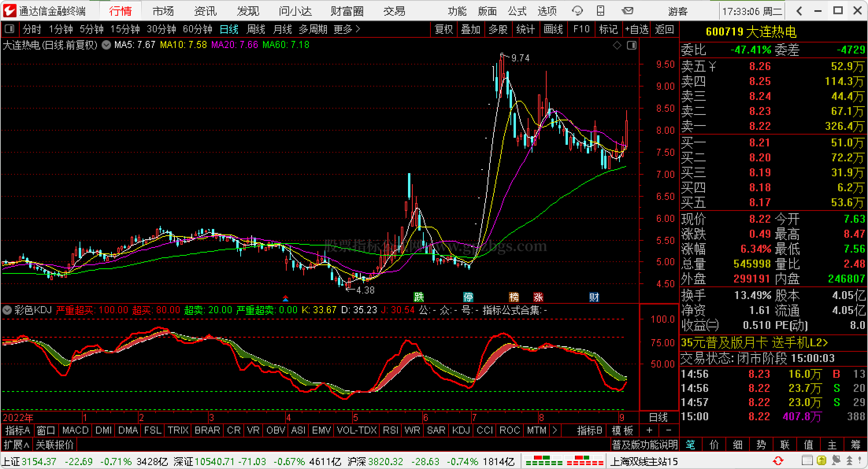Click the tree-shaped icon in status bar
Viewport: 868px width, 469px height.
point(850,460)
